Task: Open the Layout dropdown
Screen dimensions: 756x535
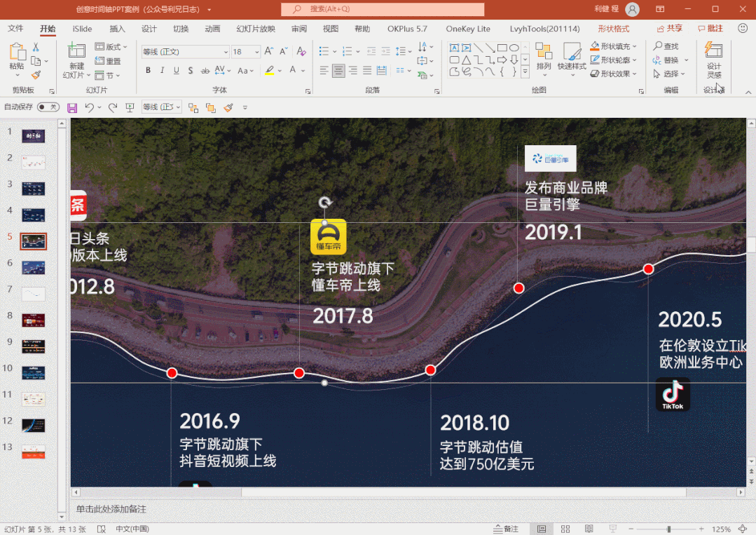Action: tap(111, 47)
